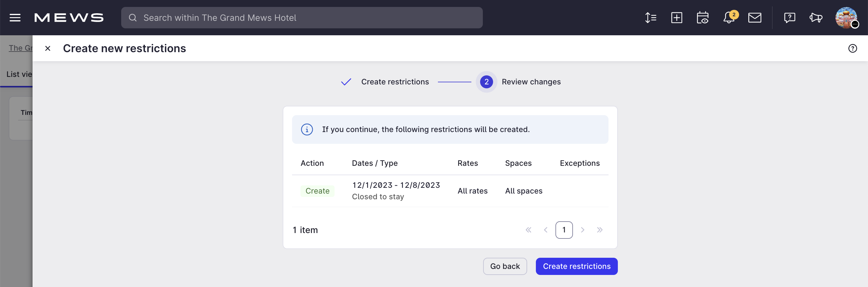The width and height of the screenshot is (868, 287).
Task: Select page 1 in pagination
Action: pyautogui.click(x=564, y=230)
